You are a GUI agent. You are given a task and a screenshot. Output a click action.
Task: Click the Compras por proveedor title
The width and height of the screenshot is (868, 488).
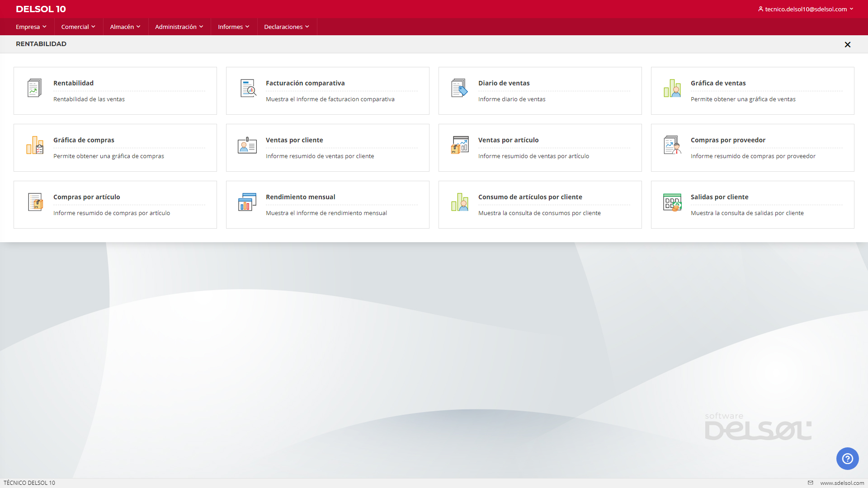click(x=728, y=140)
